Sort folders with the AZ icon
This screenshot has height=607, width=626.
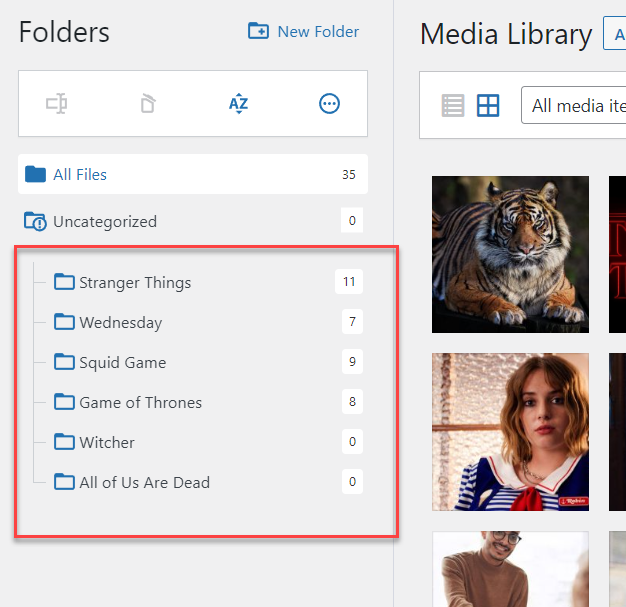pos(238,103)
